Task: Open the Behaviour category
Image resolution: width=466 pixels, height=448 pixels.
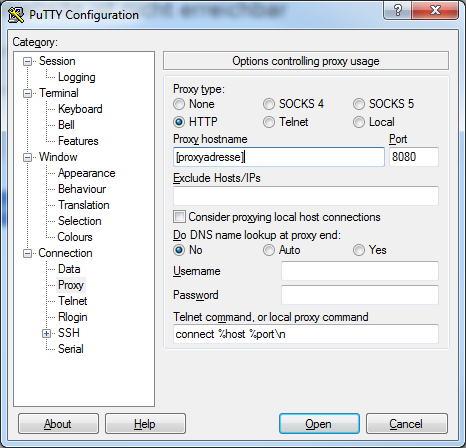Action: (82, 189)
